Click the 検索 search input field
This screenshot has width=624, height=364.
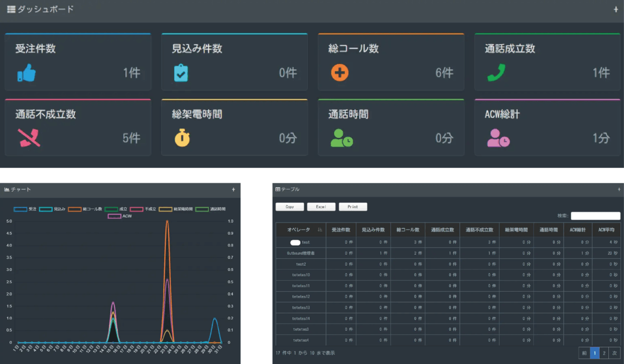point(595,216)
